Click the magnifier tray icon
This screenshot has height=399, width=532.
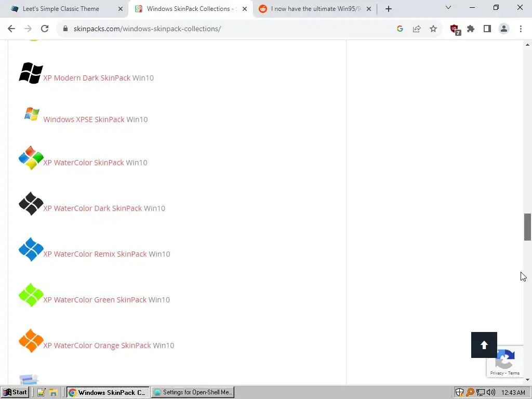(x=470, y=393)
